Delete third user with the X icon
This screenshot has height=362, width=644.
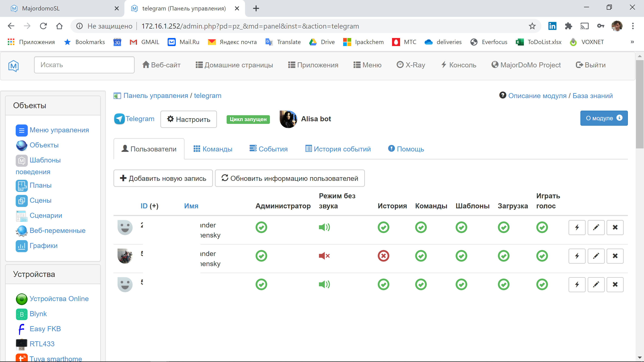coord(615,284)
